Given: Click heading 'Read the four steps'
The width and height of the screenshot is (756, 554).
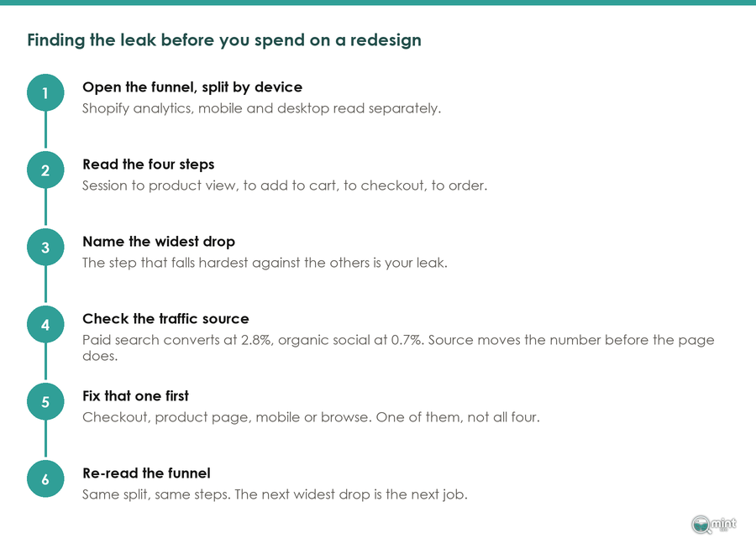Looking at the screenshot, I should click(149, 165).
